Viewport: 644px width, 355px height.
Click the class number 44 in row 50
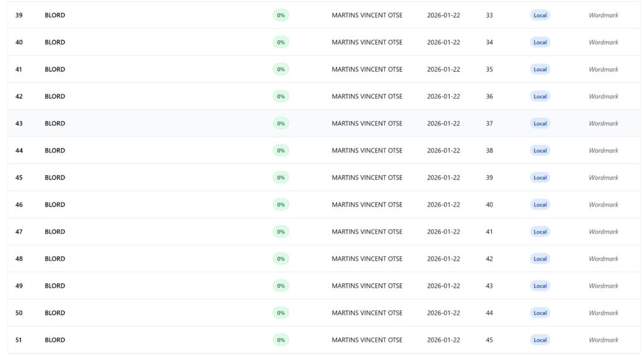(x=489, y=313)
